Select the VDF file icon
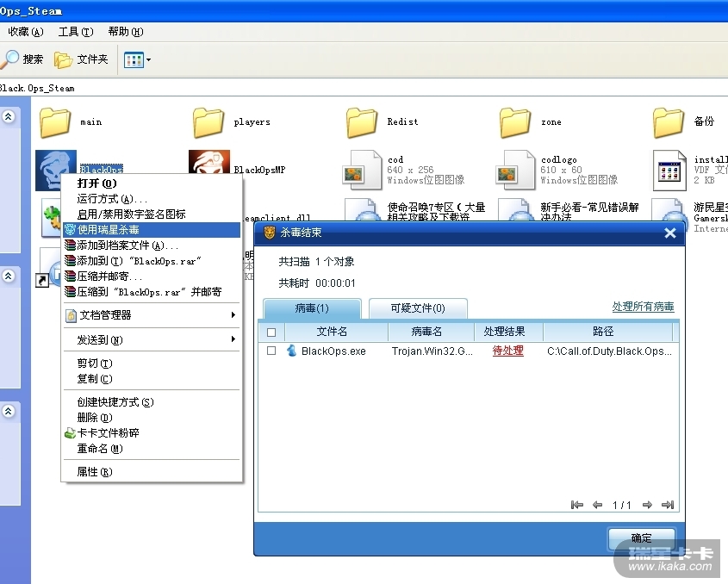Screen dimensions: 728x584 (x=669, y=170)
